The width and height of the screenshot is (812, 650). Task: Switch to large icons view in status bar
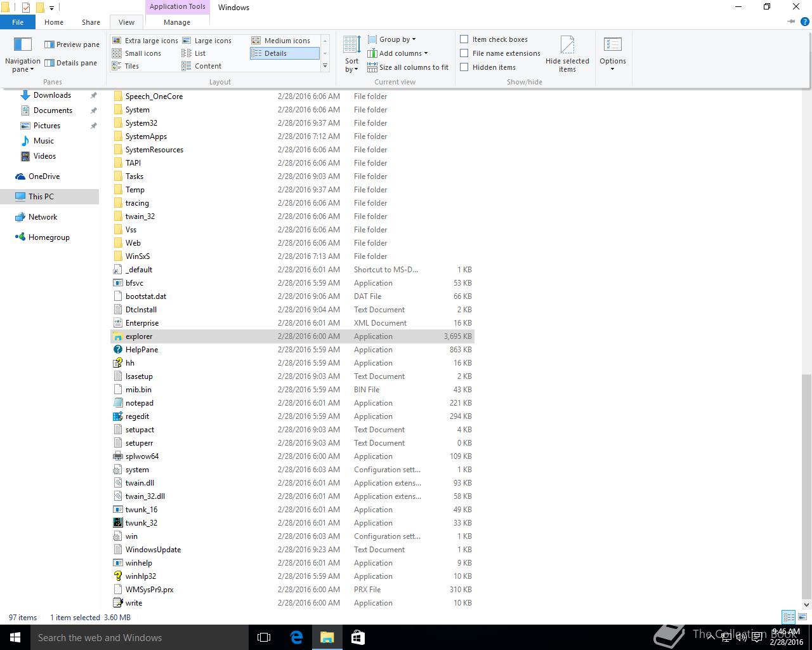click(802, 617)
